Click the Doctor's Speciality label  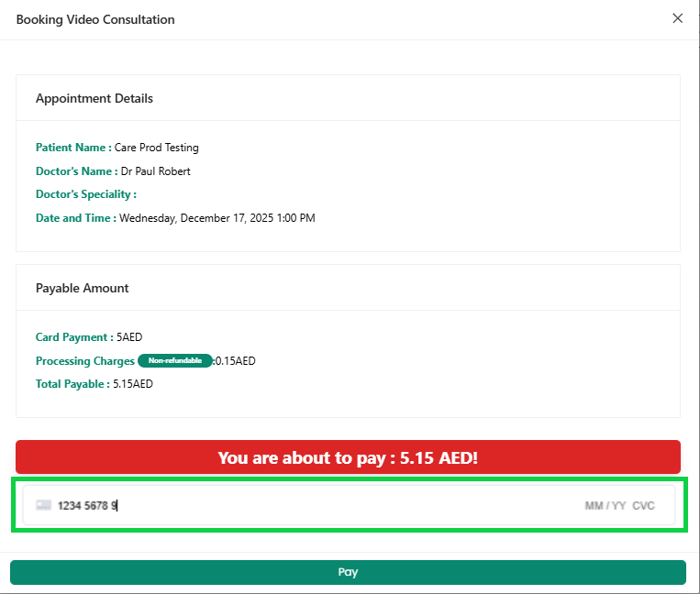pos(85,194)
